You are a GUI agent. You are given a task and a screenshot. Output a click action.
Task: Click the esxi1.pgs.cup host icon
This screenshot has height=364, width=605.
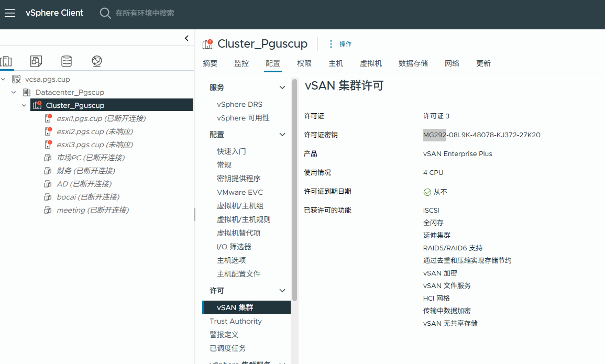tap(48, 118)
